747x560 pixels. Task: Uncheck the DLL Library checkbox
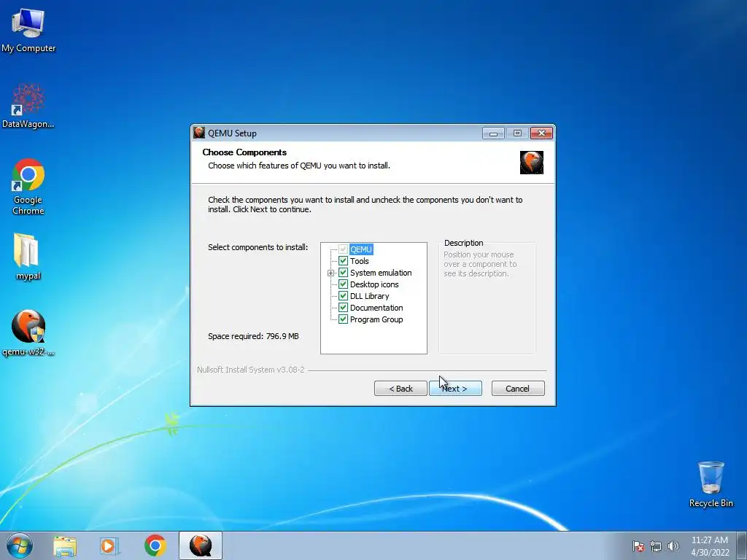pos(343,296)
